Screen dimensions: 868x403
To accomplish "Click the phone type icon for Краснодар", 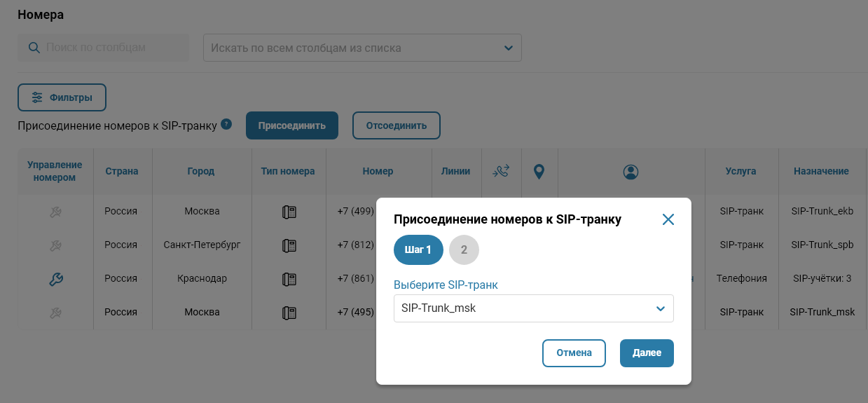I will [x=289, y=279].
